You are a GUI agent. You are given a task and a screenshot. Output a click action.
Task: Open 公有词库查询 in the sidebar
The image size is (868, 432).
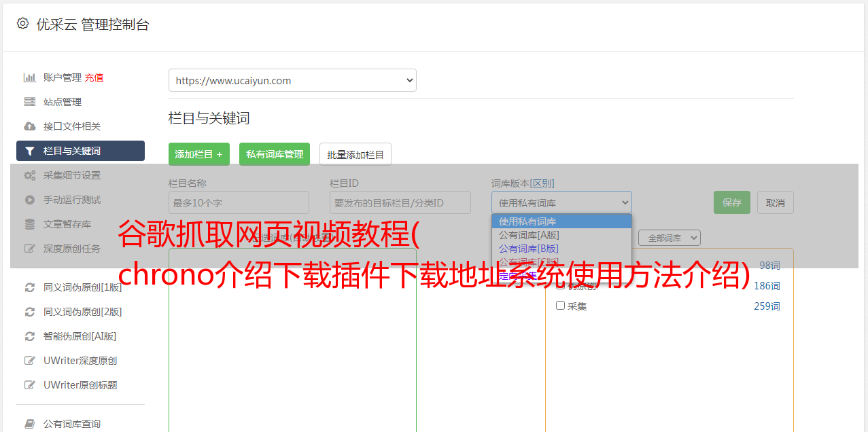point(72,424)
